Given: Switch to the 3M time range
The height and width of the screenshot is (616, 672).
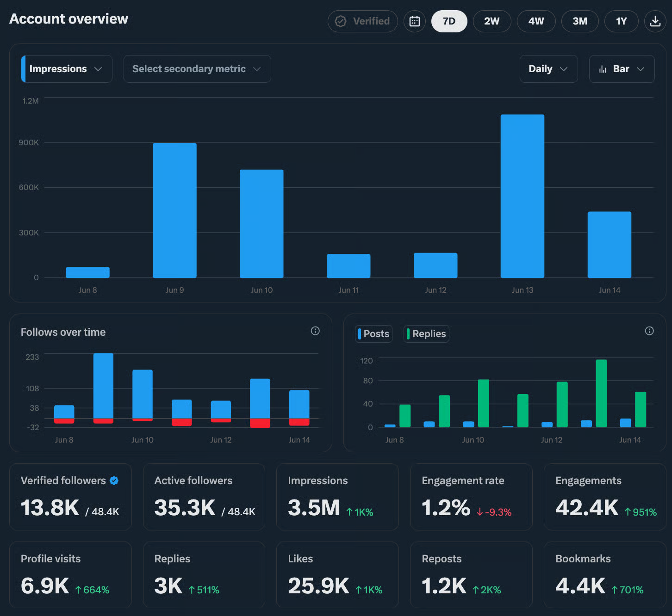Looking at the screenshot, I should point(580,21).
